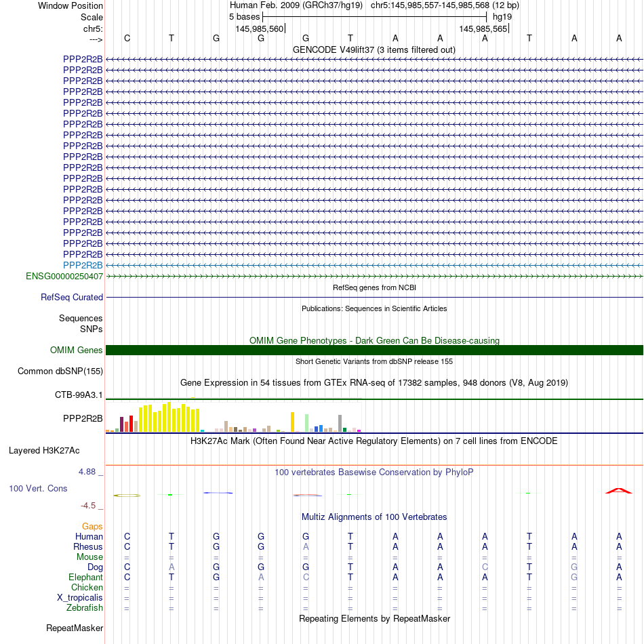This screenshot has width=644, height=644.
Task: Select the Dog alignment row label
Action: pos(95,567)
